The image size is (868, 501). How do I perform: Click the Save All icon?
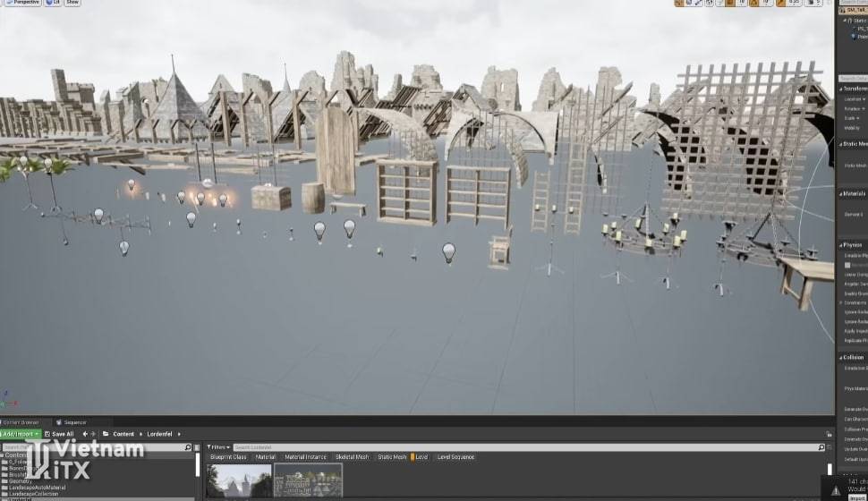click(58, 434)
